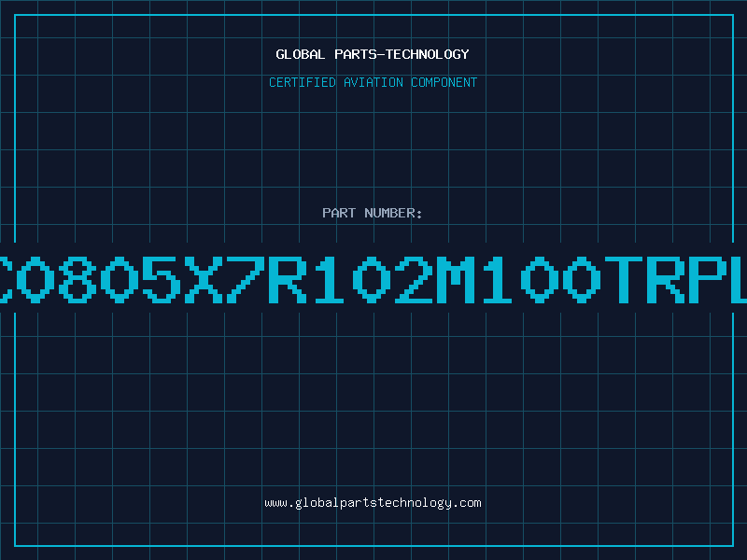The height and width of the screenshot is (560, 747).
Task: Open the www.globalpartstechnology.com link
Action: (373, 503)
